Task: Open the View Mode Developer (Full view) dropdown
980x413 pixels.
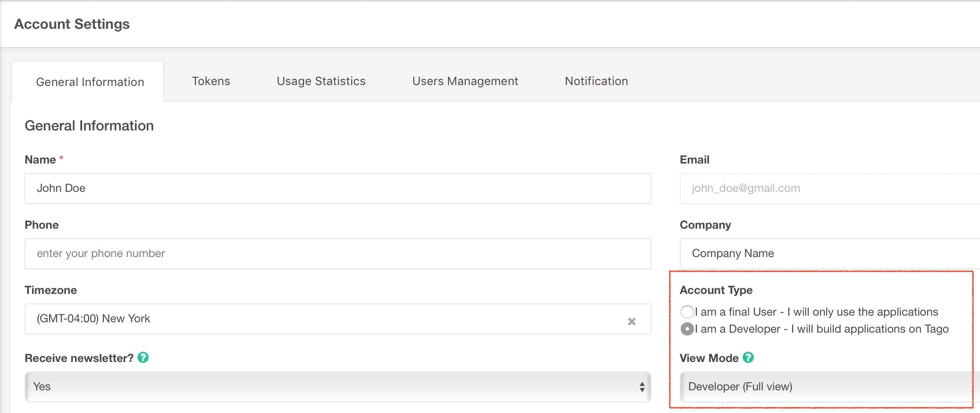Action: click(830, 387)
